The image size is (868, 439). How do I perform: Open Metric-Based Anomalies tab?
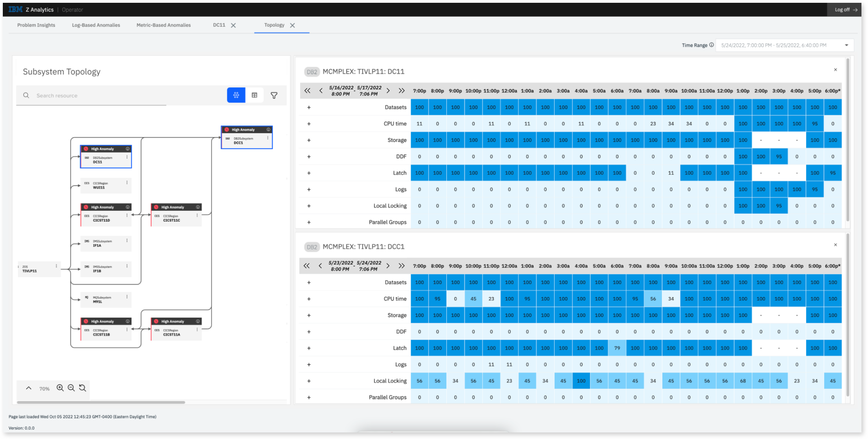pyautogui.click(x=163, y=25)
